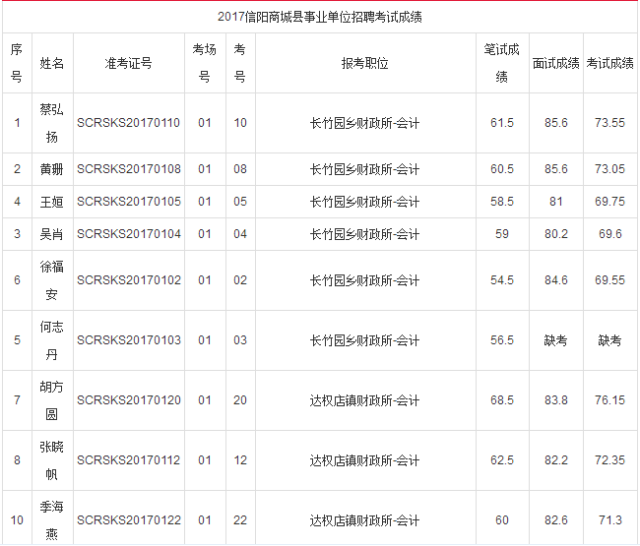Select ticket number SCRSKS20170108
640x546 pixels.
(x=129, y=169)
